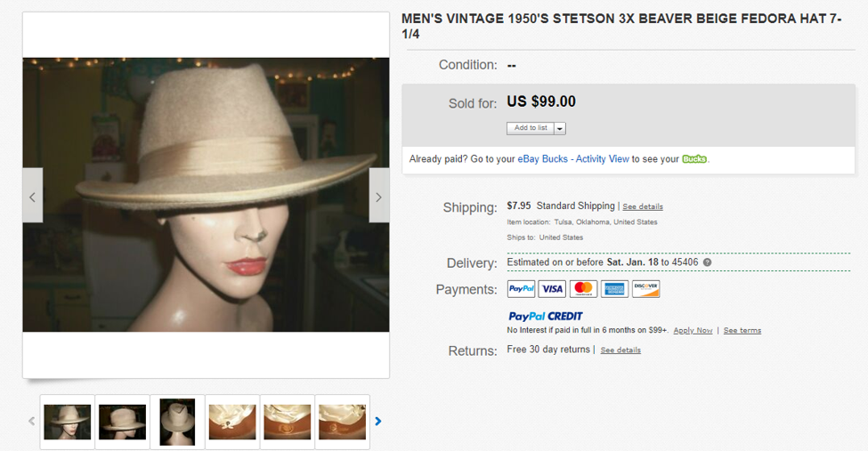
Task: Select the American Express card icon
Action: [x=614, y=289]
